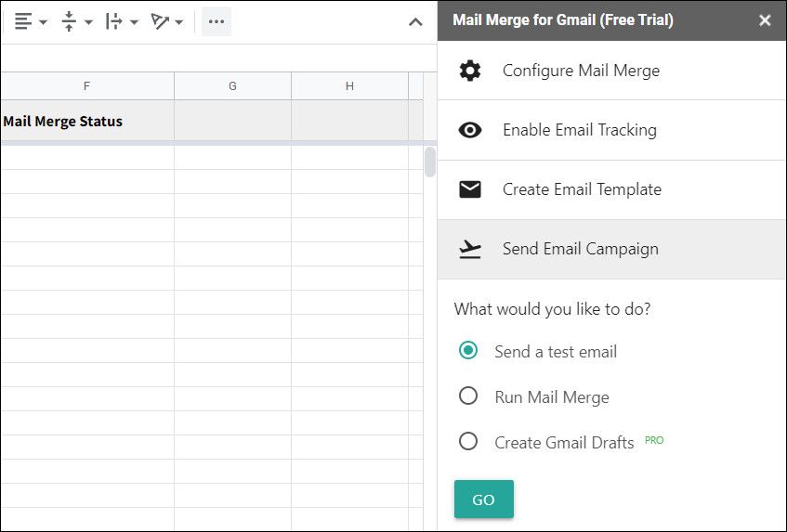The height and width of the screenshot is (532, 787).
Task: Open Create Email Template section
Action: pos(611,189)
